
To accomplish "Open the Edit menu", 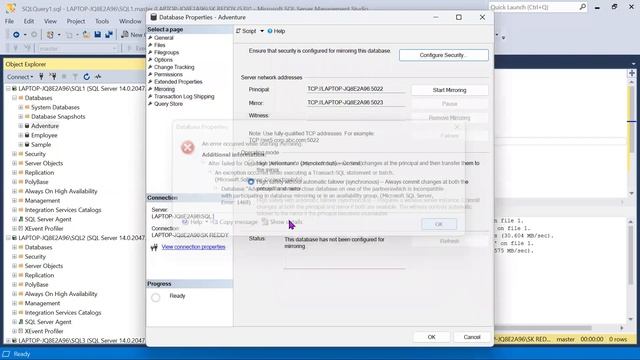I will pos(29,21).
